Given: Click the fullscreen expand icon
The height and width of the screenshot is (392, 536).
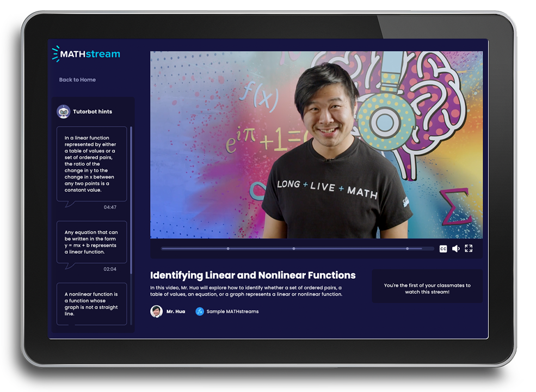Looking at the screenshot, I should pyautogui.click(x=469, y=248).
